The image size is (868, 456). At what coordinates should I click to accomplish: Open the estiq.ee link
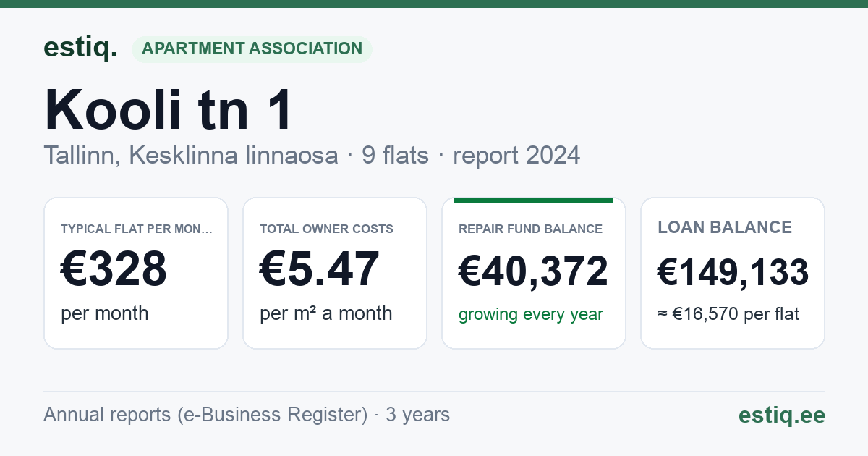pyautogui.click(x=782, y=415)
